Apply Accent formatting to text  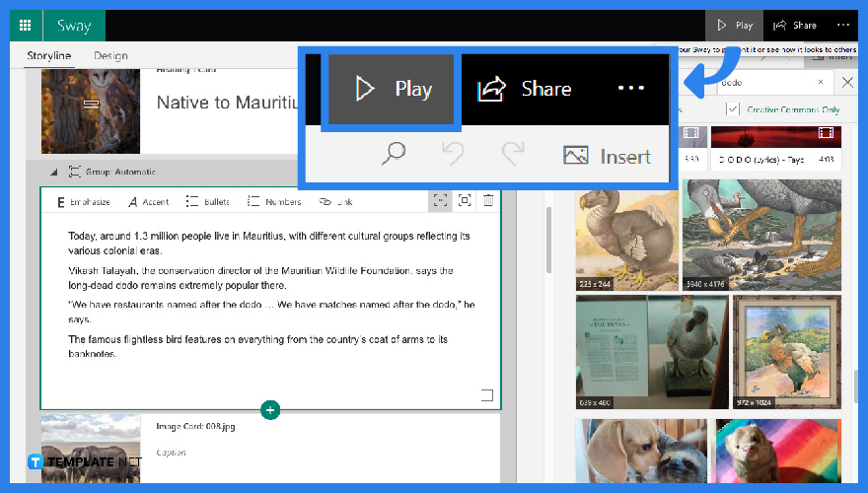pos(148,202)
